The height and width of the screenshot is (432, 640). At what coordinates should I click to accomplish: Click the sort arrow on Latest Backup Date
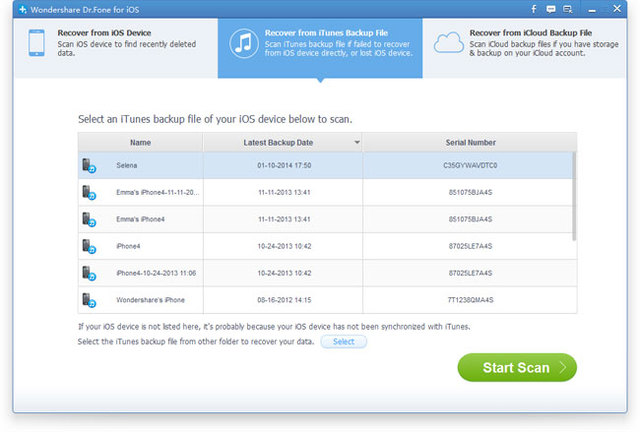[357, 143]
